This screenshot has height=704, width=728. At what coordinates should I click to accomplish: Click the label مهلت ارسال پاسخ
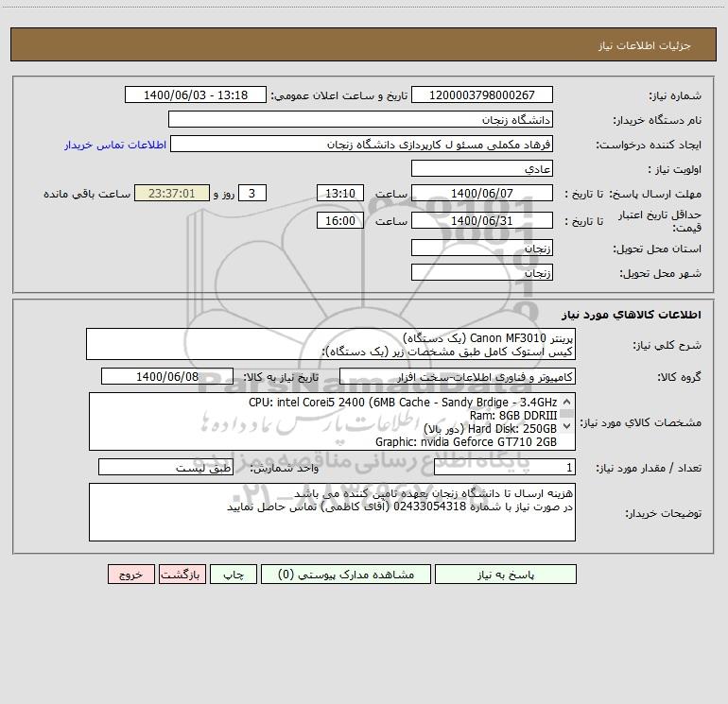coord(655,194)
